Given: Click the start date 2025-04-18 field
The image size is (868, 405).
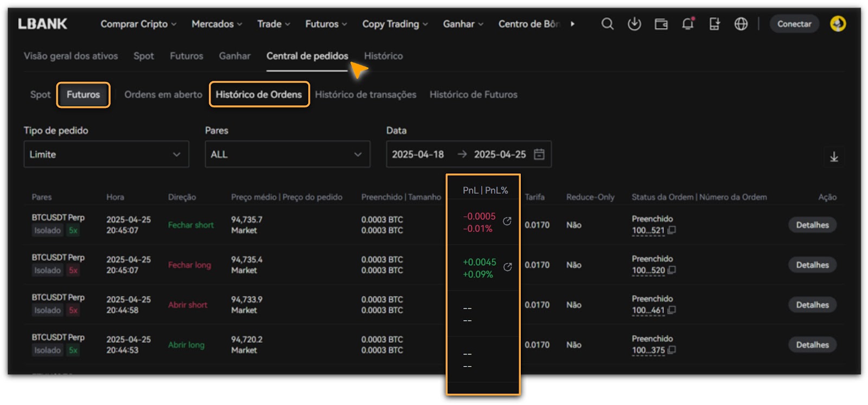Looking at the screenshot, I should (418, 155).
